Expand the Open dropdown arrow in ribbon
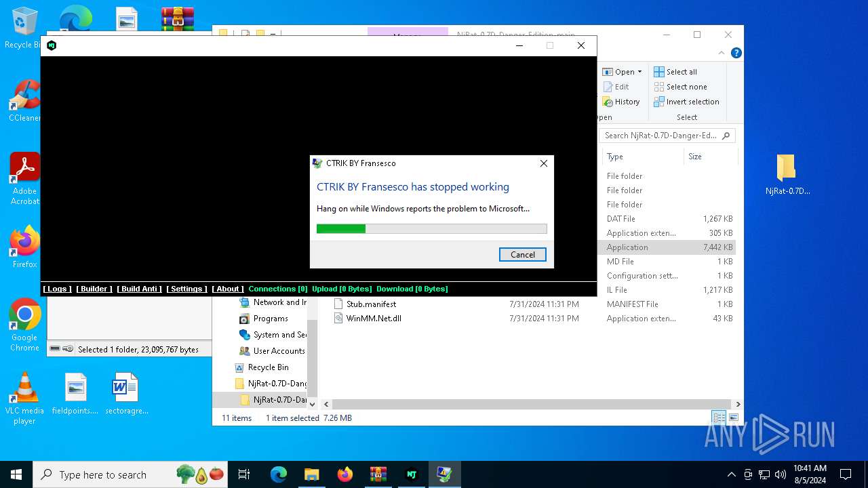The image size is (868, 488). [x=639, y=72]
